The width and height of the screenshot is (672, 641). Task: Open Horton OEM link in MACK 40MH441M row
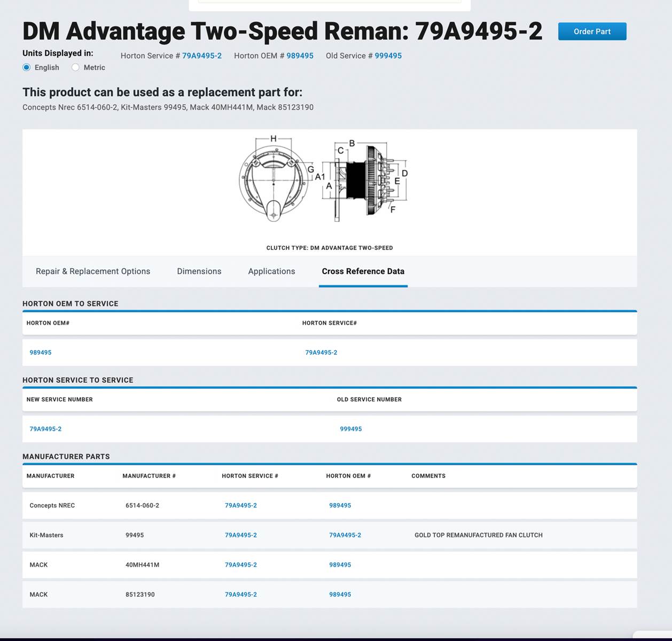coord(340,565)
